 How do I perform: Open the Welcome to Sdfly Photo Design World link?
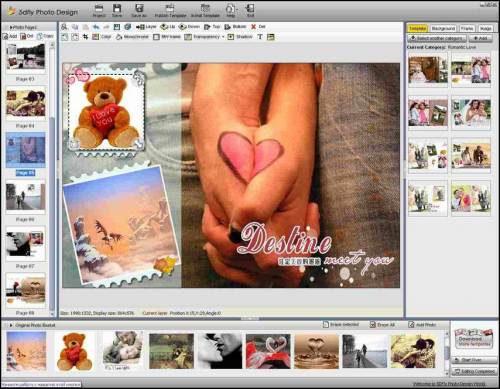pyautogui.click(x=449, y=384)
